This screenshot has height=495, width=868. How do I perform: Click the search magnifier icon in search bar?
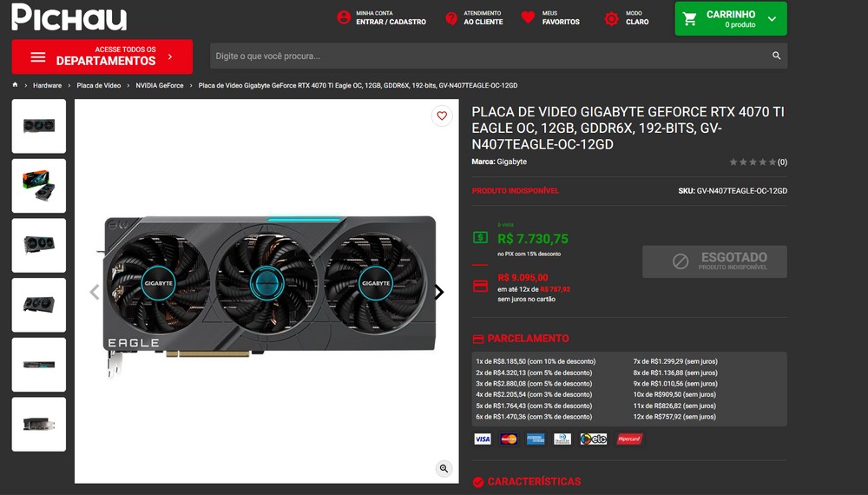(777, 56)
